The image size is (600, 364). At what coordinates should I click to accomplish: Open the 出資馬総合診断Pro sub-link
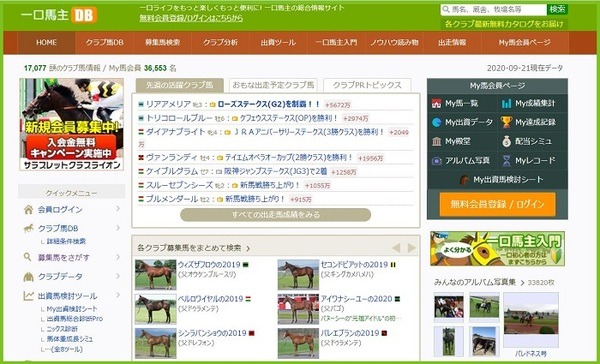tap(75, 319)
